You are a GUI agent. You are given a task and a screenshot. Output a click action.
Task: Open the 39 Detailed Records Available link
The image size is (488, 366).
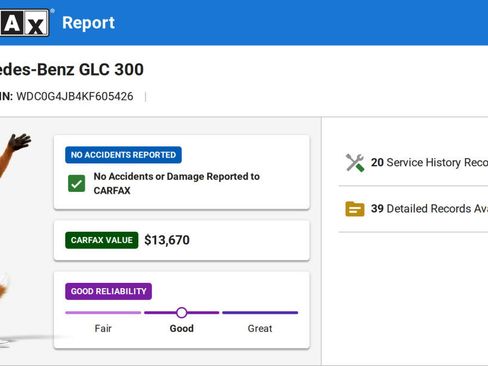(429, 209)
